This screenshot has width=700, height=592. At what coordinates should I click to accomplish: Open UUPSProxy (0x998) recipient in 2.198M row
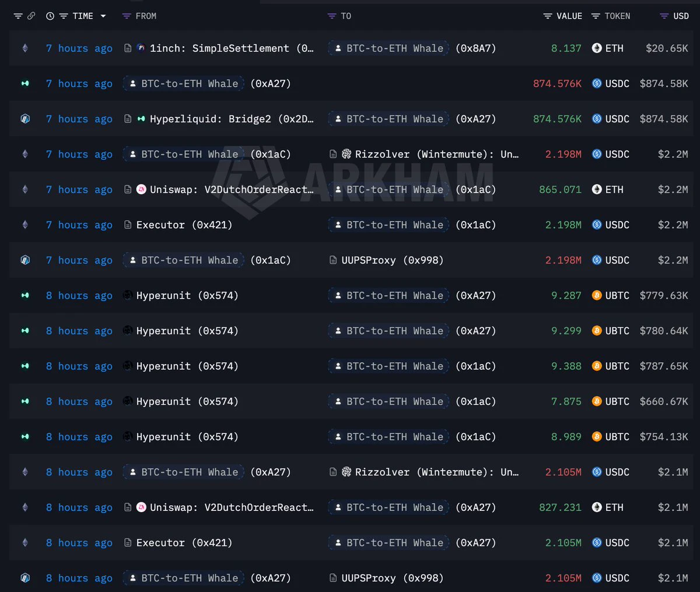pyautogui.click(x=392, y=260)
